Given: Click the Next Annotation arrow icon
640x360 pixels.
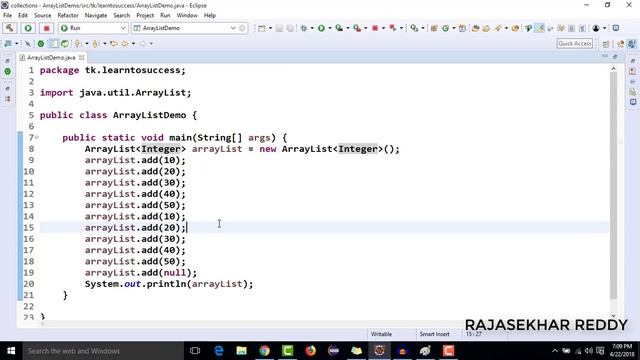Looking at the screenshot, I should click(x=78, y=44).
